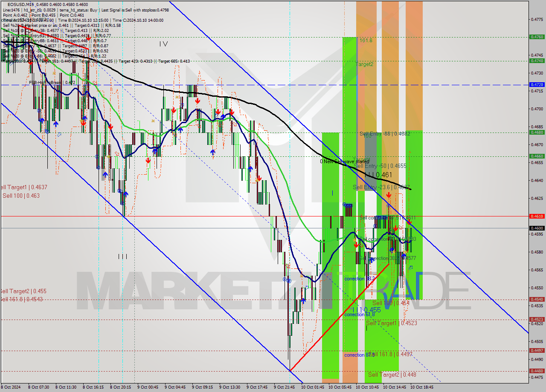Viewport: 546px width, 392px height.
Task: Click the 9 Oct 09:15 time label
Action: pos(202,387)
